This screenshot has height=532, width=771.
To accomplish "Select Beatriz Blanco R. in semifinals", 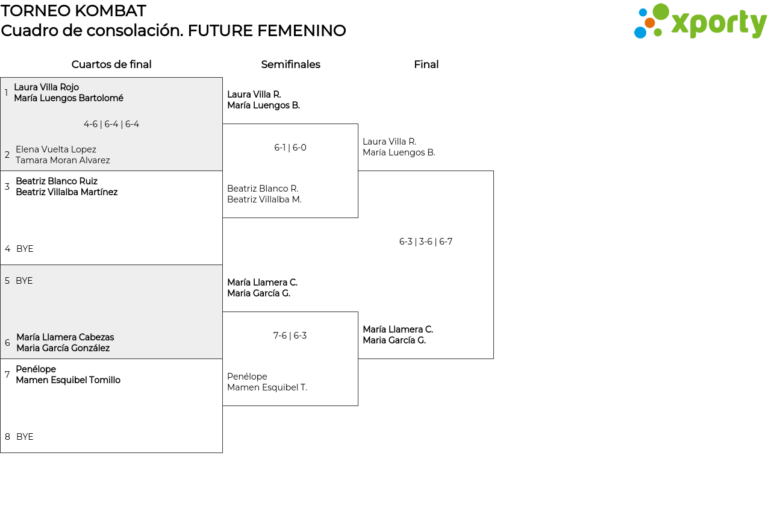I will [x=264, y=194].
